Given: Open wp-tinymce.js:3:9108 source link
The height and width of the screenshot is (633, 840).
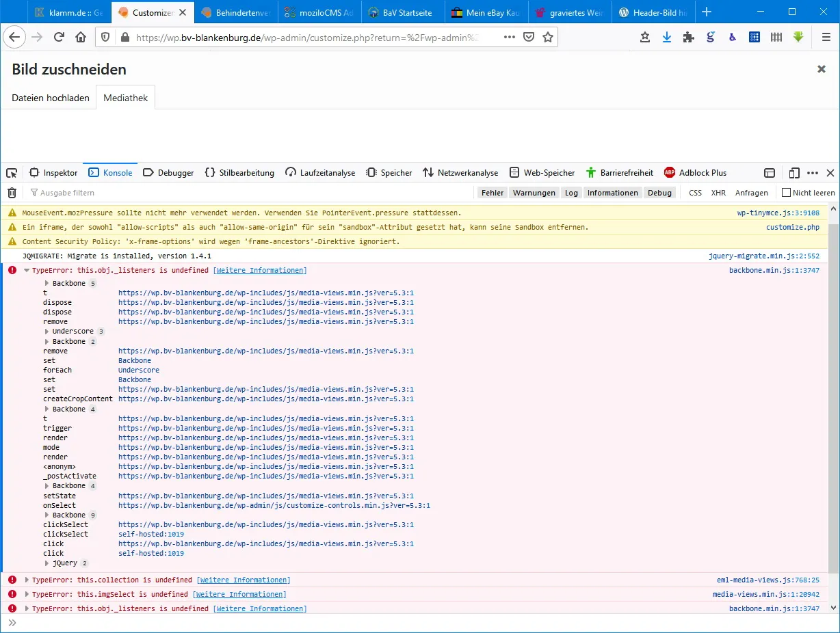Looking at the screenshot, I should (778, 213).
